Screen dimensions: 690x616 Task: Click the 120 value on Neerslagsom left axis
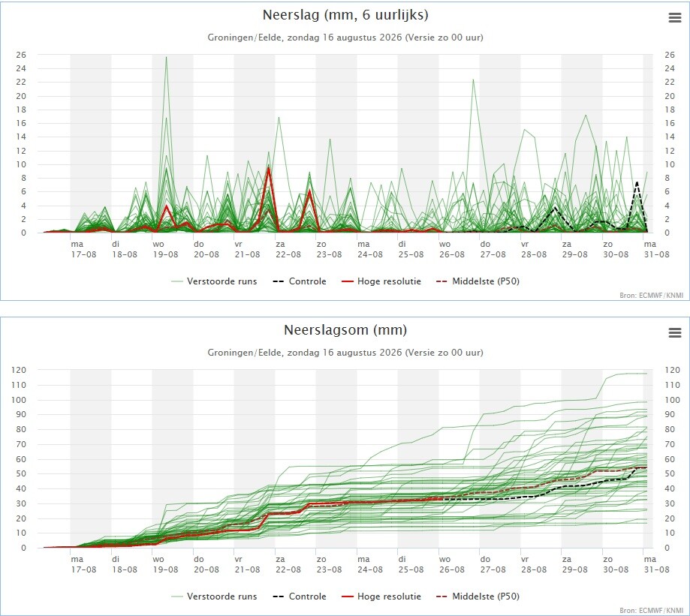pyautogui.click(x=19, y=370)
